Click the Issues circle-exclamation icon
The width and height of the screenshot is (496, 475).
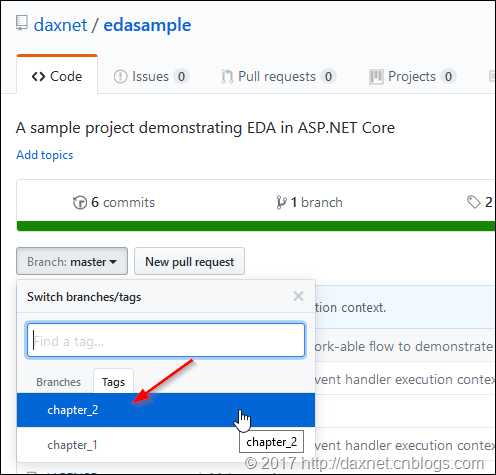(120, 77)
